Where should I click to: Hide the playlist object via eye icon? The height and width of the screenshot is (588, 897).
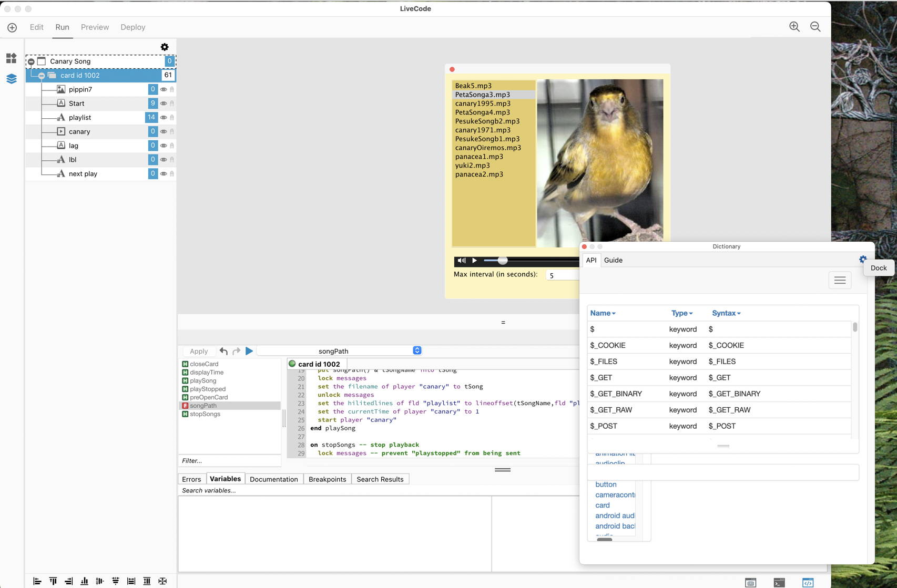(164, 118)
